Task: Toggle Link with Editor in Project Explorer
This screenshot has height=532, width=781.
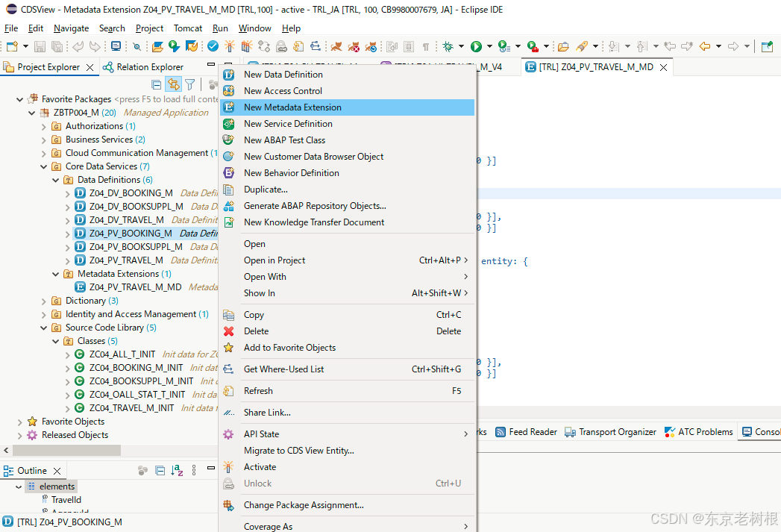Action: (173, 84)
